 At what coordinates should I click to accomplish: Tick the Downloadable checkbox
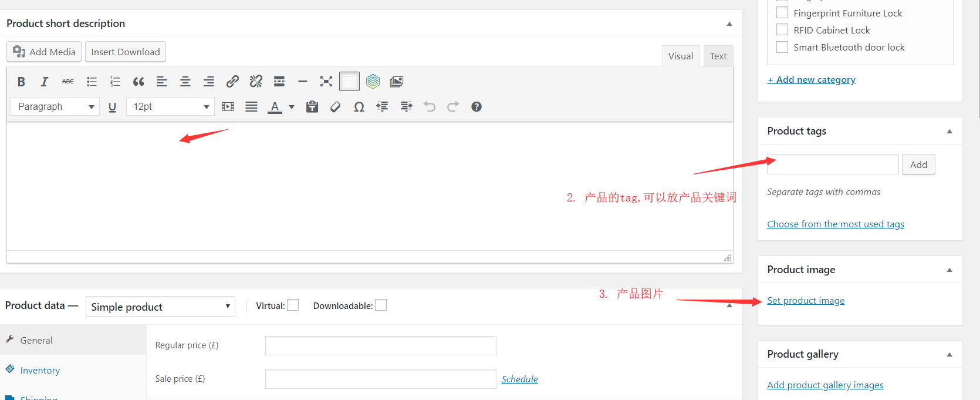tap(381, 305)
